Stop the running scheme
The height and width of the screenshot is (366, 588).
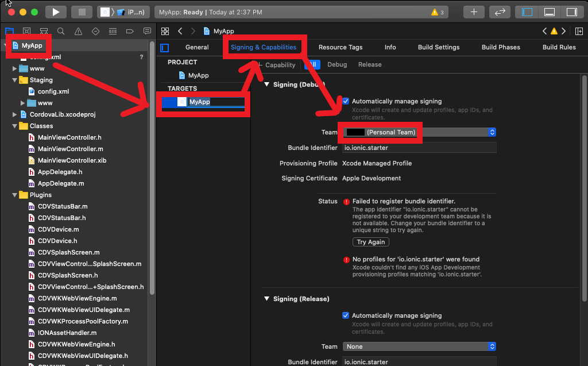[82, 12]
